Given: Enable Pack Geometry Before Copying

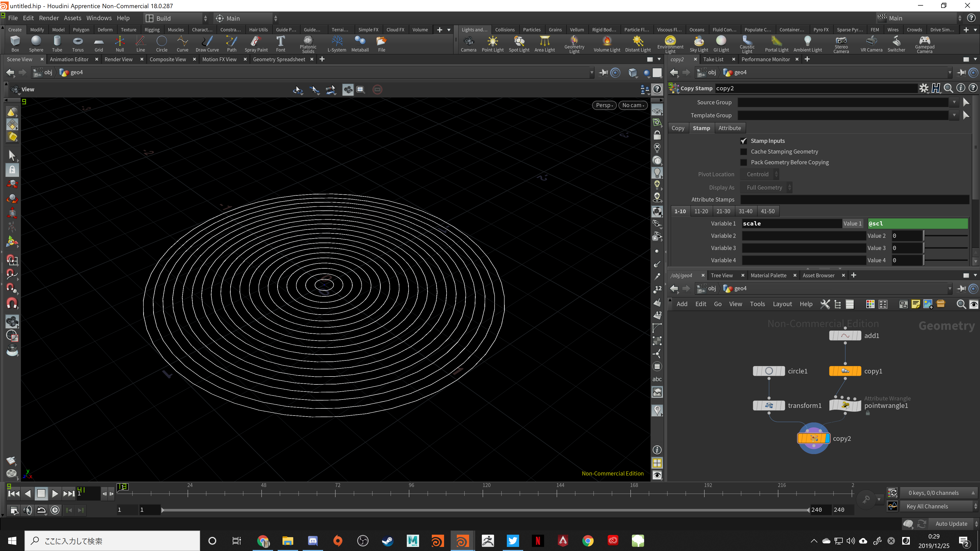Looking at the screenshot, I should (x=743, y=162).
